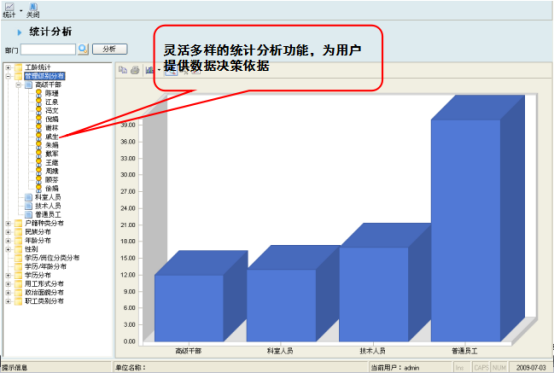
Task: Collapse the 管理级别分布 tree node
Action: (x=8, y=76)
